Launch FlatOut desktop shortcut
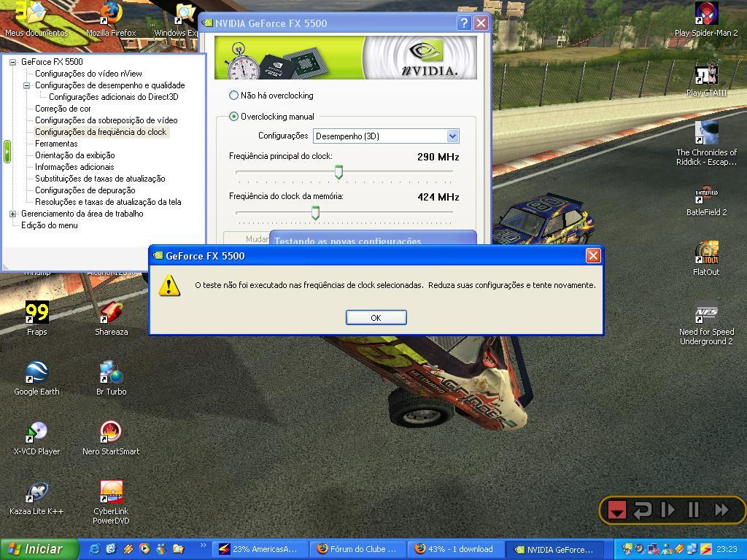747x560 pixels. pos(706,259)
